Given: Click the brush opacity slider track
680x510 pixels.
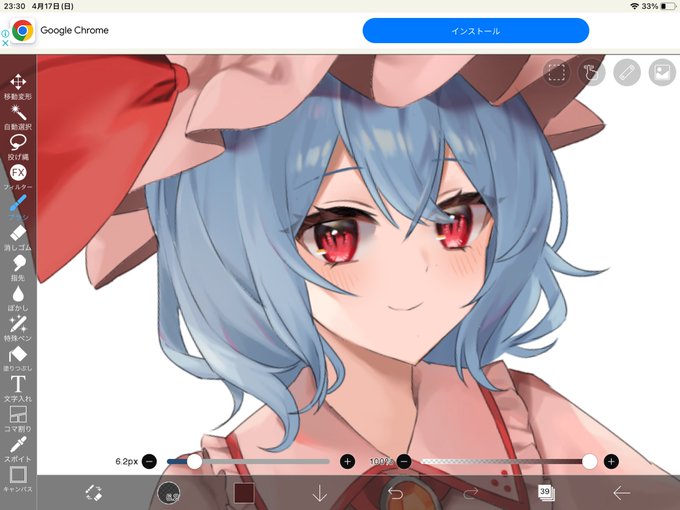Looking at the screenshot, I should (x=508, y=461).
